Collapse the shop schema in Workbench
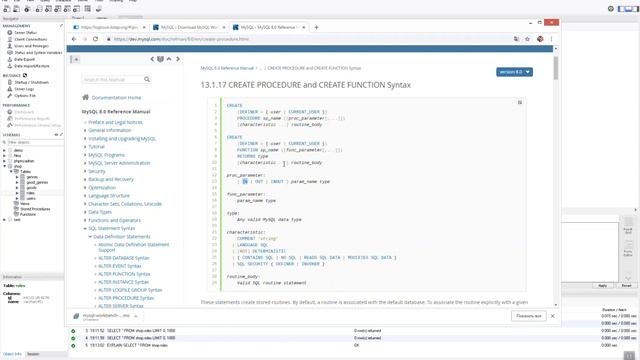Viewport: 640px width, 360px height. [4, 166]
